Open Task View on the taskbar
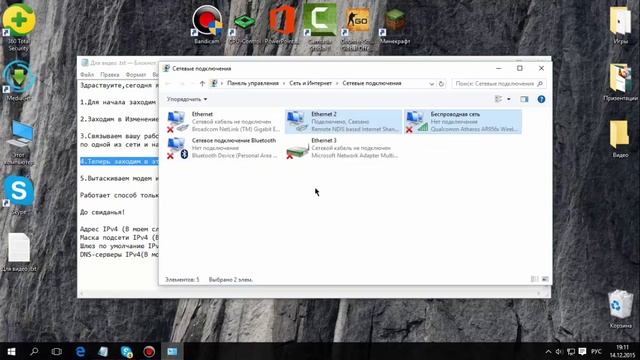Image resolution: width=640 pixels, height=360 pixels. pos(57,351)
